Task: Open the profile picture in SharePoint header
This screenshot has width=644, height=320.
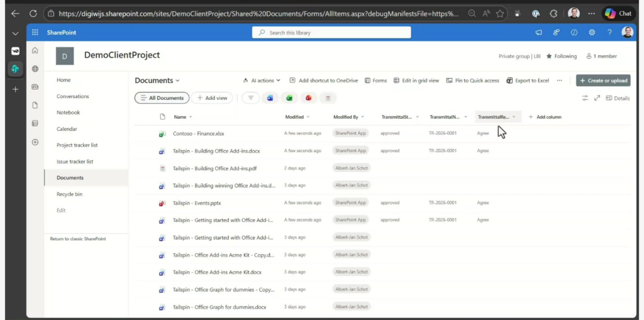Action: pyautogui.click(x=627, y=33)
